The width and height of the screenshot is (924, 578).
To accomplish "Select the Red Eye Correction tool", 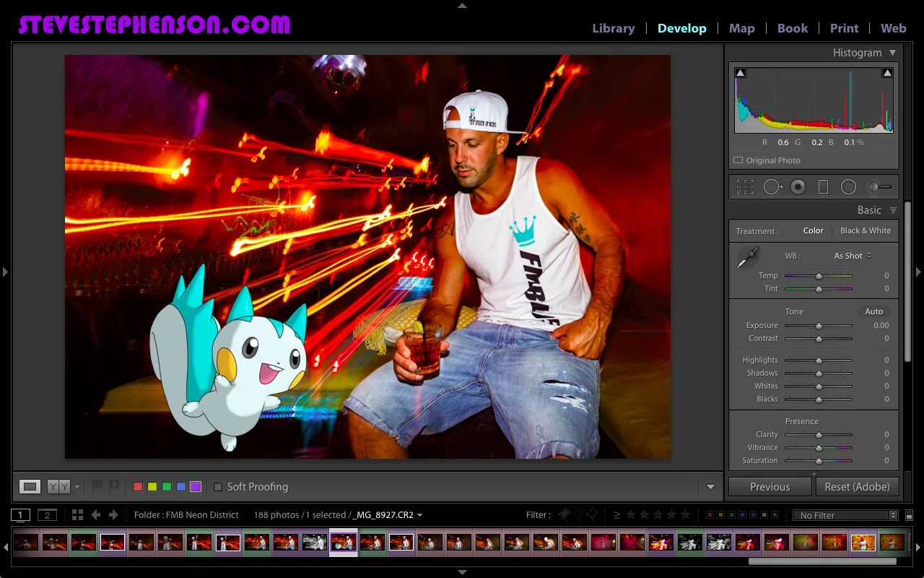I will pos(798,187).
